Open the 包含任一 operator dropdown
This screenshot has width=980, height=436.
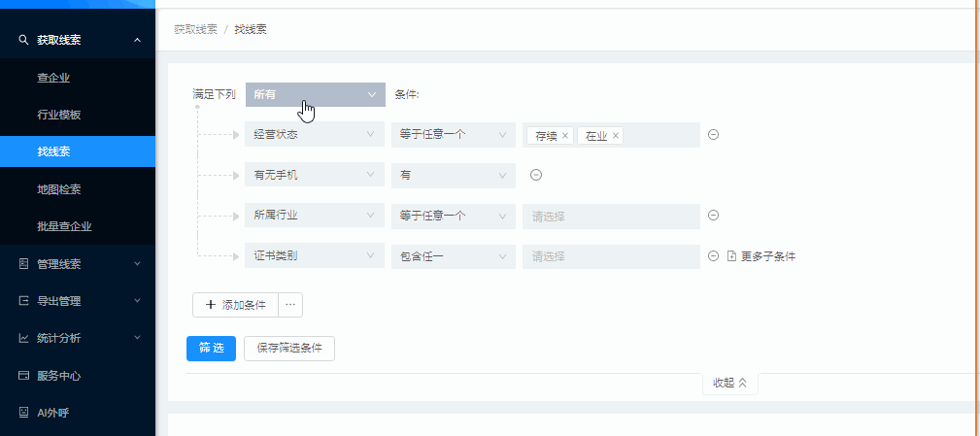pos(453,256)
